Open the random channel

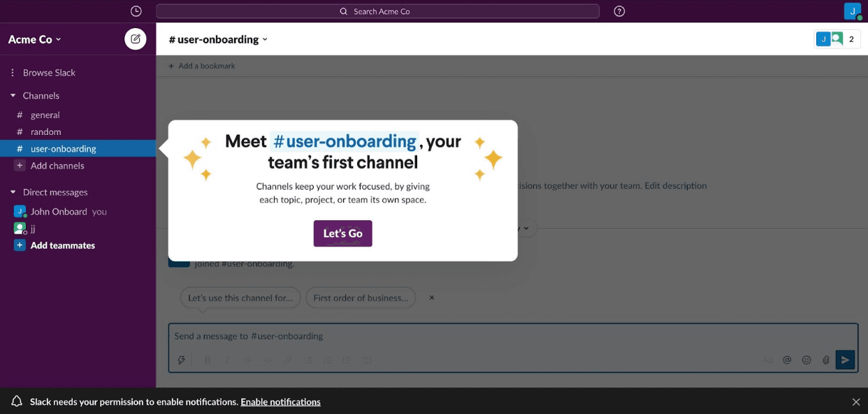[45, 131]
